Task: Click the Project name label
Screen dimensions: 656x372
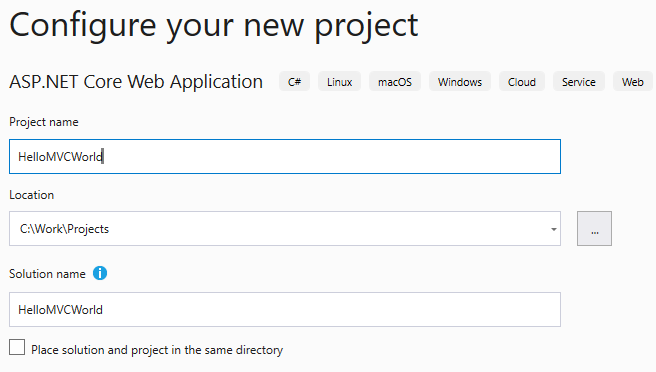Action: click(44, 122)
